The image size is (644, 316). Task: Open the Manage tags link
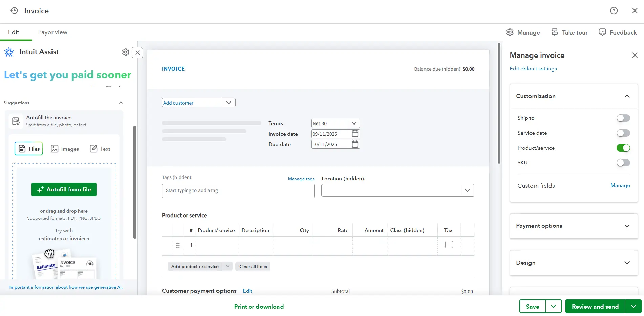(301, 179)
